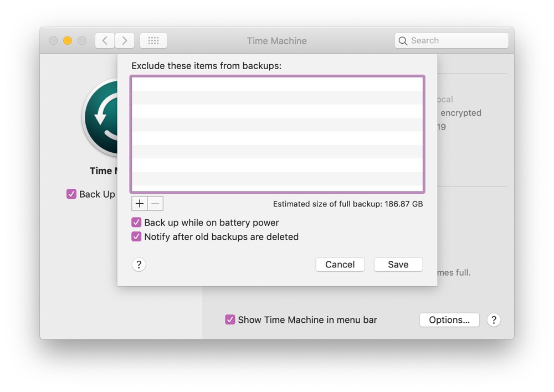The image size is (554, 392).
Task: Toggle the Back Up Automatically checkbox
Action: pos(71,194)
